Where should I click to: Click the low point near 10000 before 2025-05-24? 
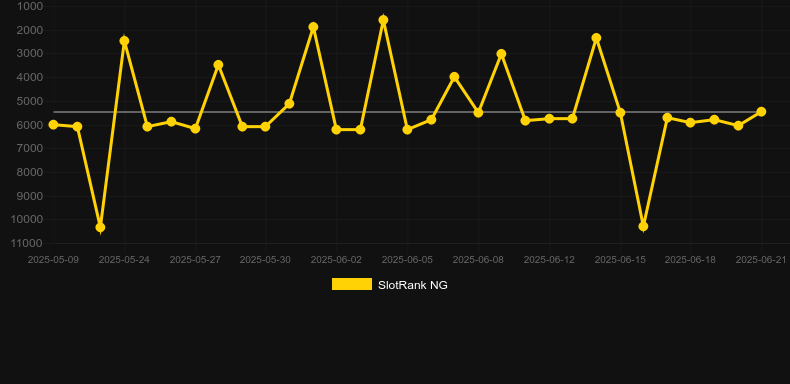click(100, 227)
